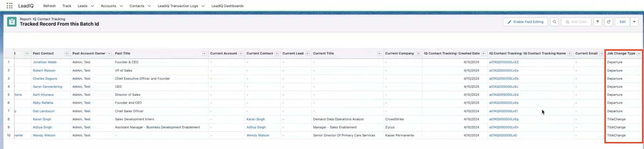Screen dimensions: 644x149
Task: Open the dropdown arrow next to Edit
Action: [x=634, y=22]
